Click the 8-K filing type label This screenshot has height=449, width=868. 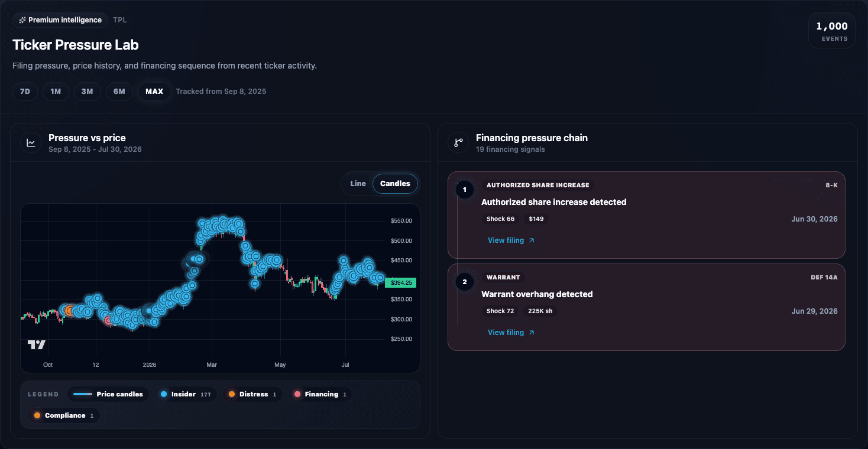pyautogui.click(x=831, y=186)
